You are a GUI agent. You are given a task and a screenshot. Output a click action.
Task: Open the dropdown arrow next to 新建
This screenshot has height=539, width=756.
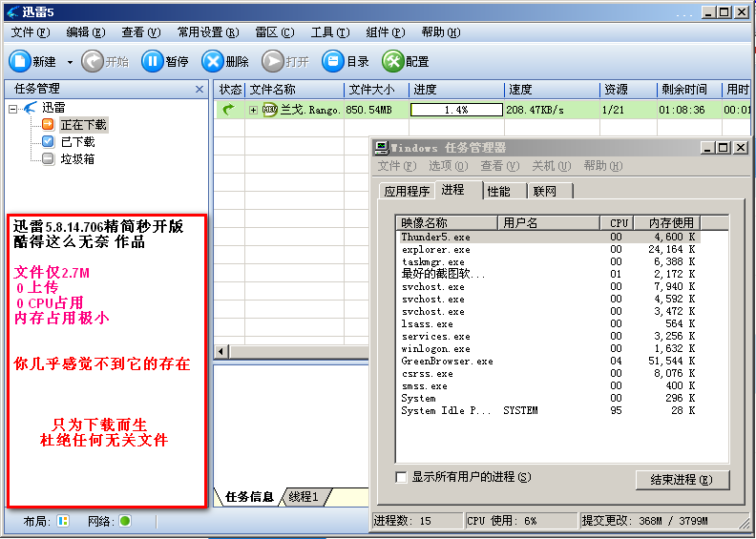point(70,62)
